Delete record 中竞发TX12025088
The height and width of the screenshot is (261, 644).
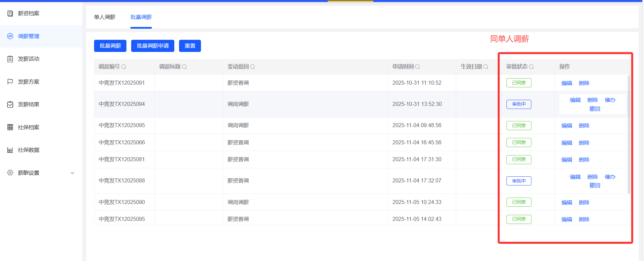tap(592, 177)
